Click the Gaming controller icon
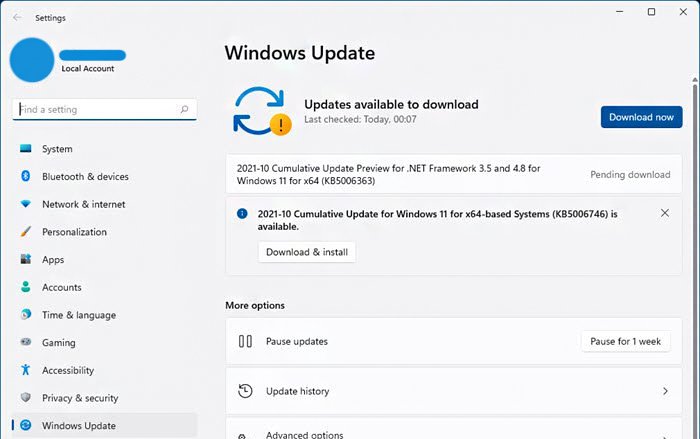The width and height of the screenshot is (700, 439). coord(25,342)
